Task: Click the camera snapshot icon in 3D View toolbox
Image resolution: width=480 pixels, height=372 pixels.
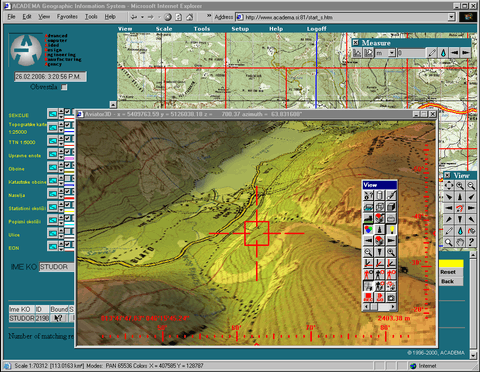Action: click(391, 297)
